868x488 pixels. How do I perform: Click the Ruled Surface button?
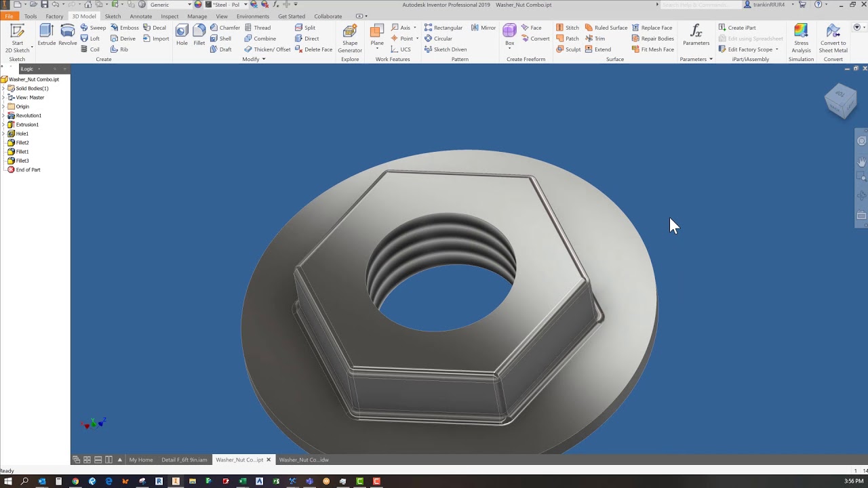coord(606,28)
